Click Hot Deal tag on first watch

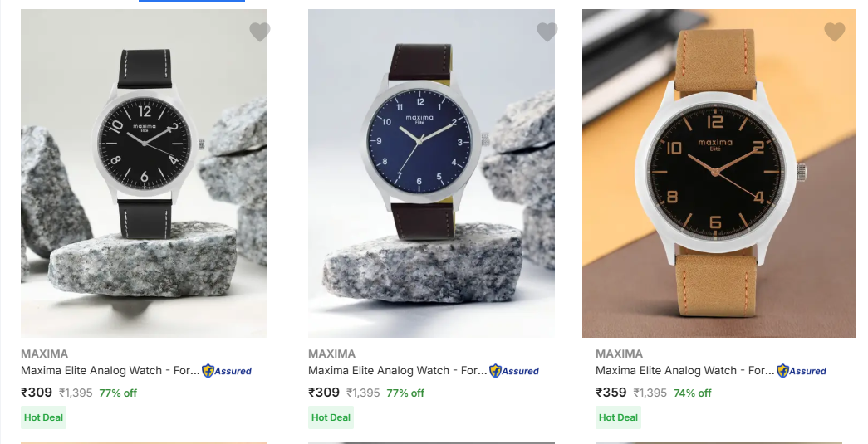[x=44, y=417]
